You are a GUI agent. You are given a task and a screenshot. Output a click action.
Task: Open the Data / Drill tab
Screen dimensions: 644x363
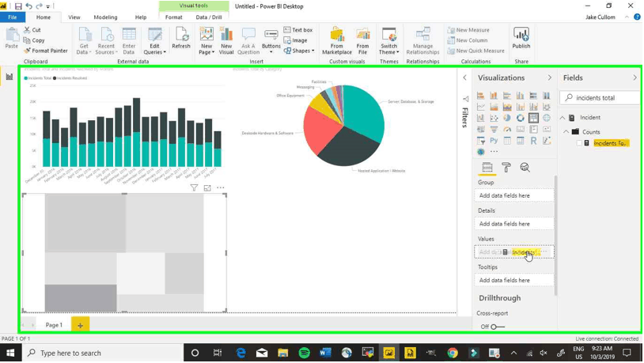209,17
